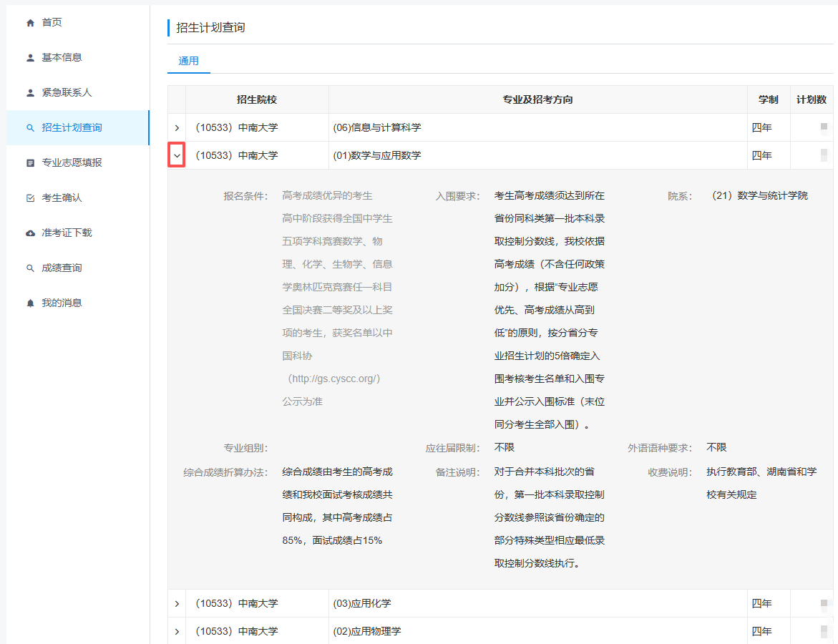Click the checkmark icon beside 考生确认
The width and height of the screenshot is (838, 644).
click(30, 198)
